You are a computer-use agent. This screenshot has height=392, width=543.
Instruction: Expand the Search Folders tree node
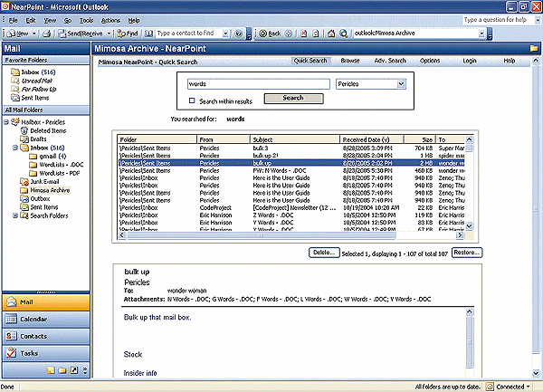(15, 215)
